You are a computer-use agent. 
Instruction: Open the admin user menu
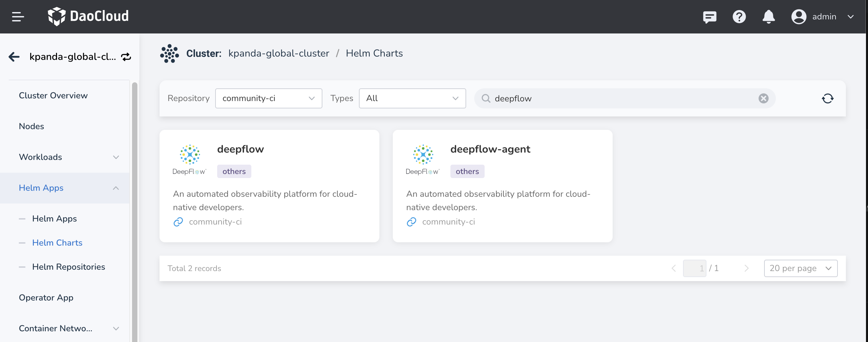coord(823,16)
